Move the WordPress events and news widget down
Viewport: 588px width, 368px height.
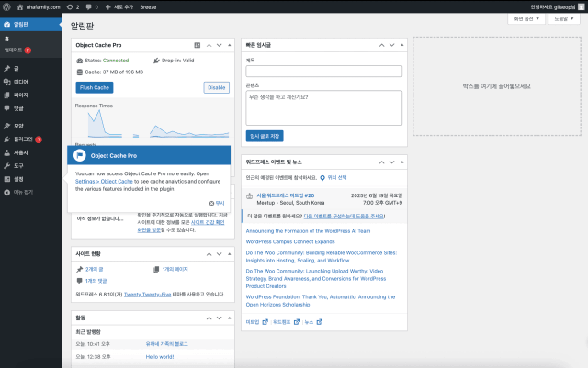392,162
